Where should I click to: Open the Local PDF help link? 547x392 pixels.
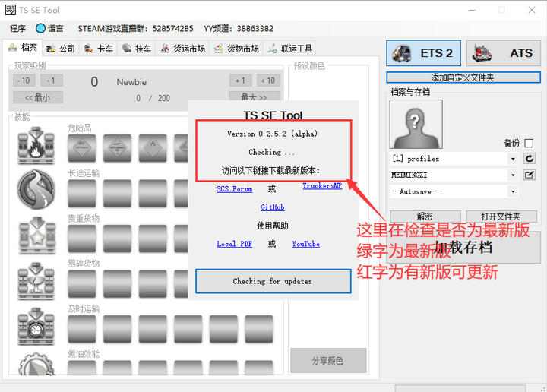(x=235, y=244)
